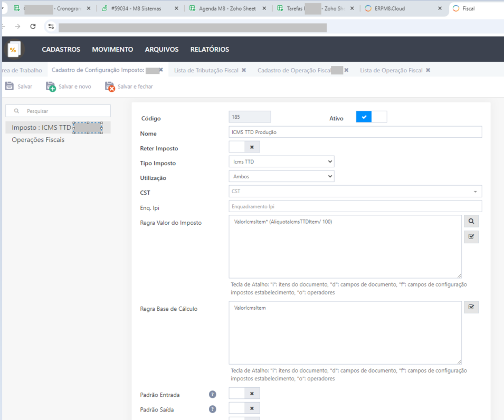Close the Cadastro de Configuração Imposto tab
Viewport: 504px width, 420px height.
pyautogui.click(x=161, y=70)
